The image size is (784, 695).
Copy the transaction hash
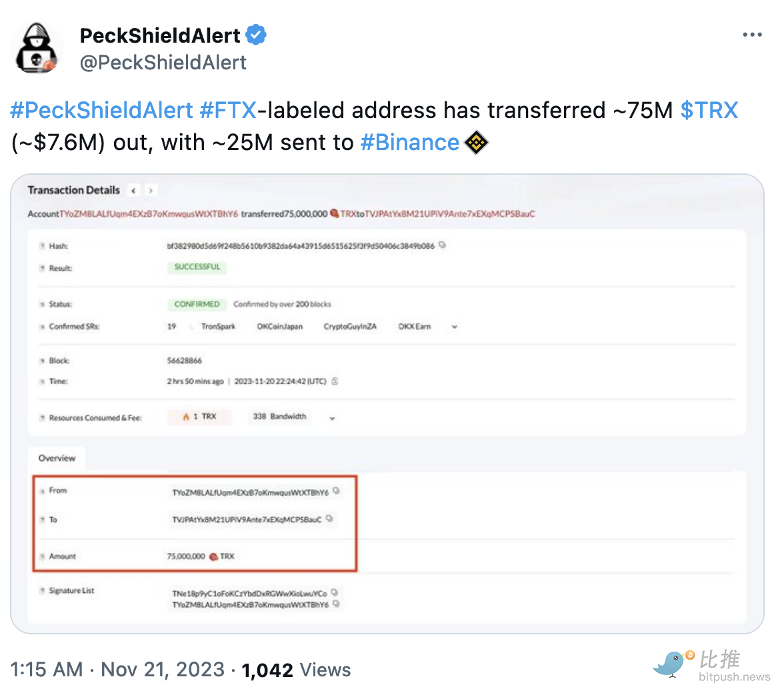click(x=442, y=245)
